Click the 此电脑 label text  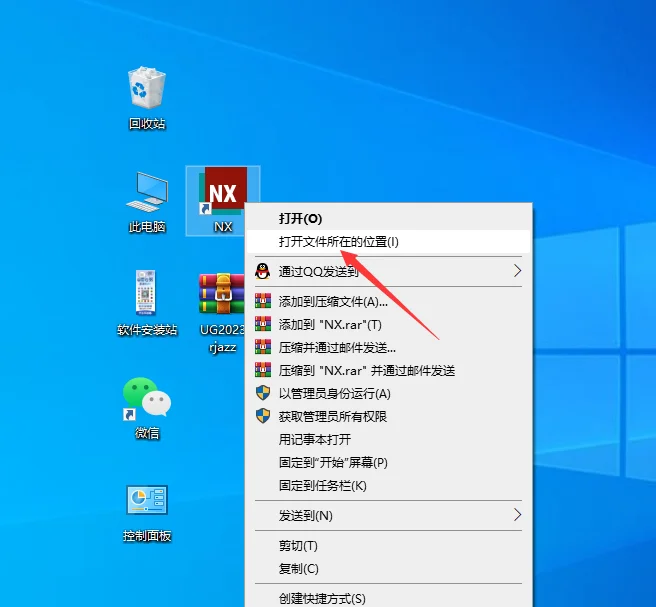[x=147, y=227]
